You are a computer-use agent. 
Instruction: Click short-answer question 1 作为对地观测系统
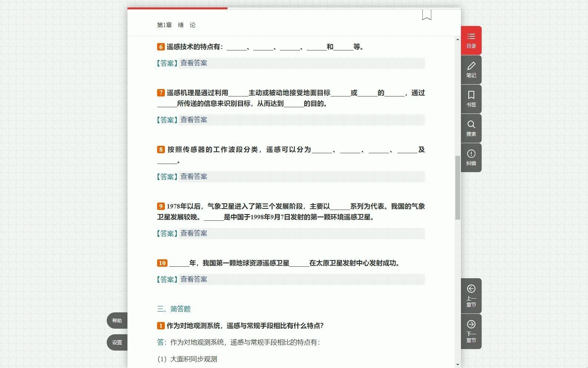pyautogui.click(x=245, y=326)
